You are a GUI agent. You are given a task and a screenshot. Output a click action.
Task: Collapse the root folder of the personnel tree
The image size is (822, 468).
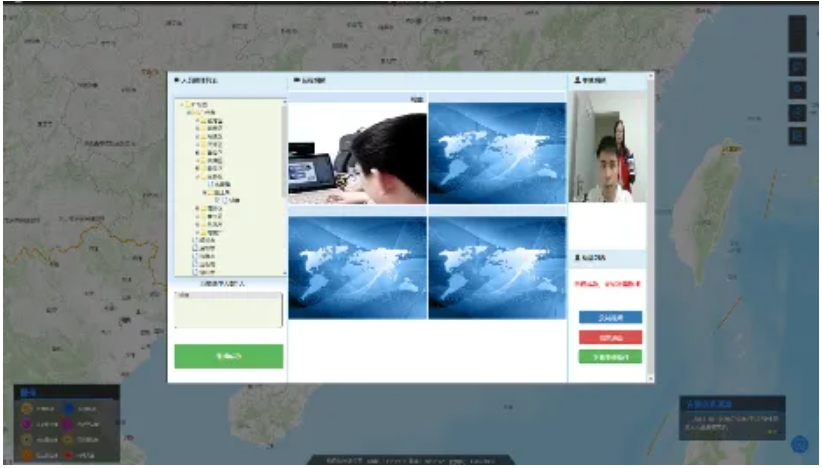coord(181,104)
